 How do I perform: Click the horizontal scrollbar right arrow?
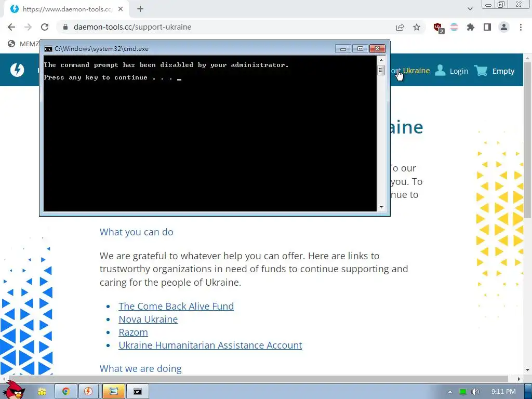[x=519, y=378]
